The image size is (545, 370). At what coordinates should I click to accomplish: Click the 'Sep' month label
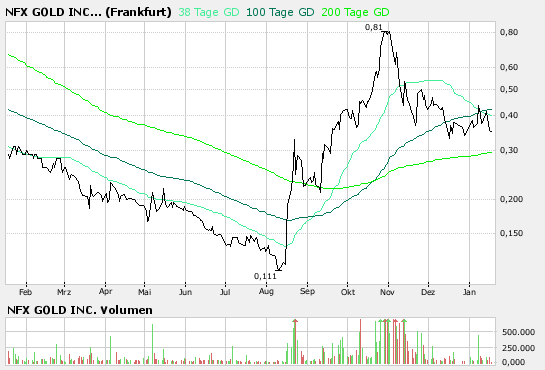307,291
